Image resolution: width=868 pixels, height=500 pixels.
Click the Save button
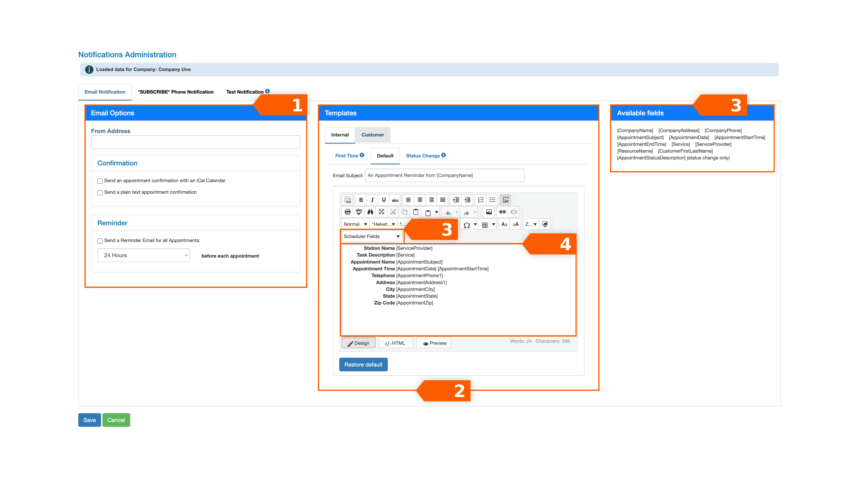[x=89, y=420]
